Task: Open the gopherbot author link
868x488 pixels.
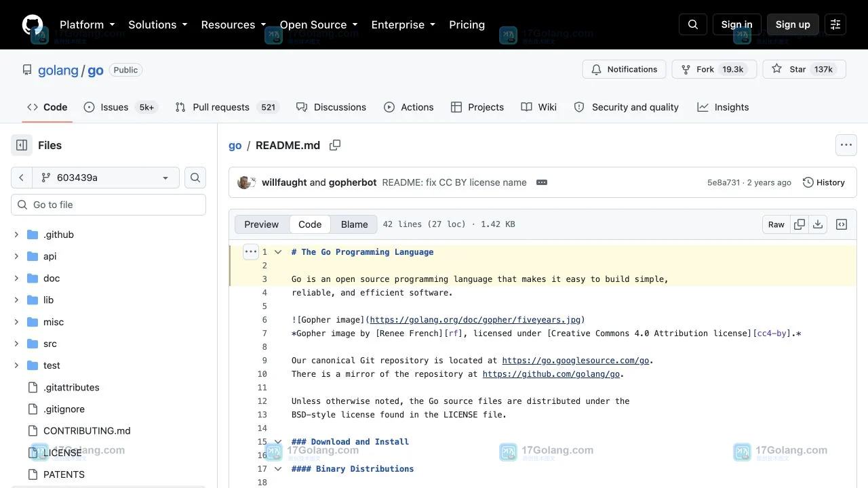Action: pos(353,182)
